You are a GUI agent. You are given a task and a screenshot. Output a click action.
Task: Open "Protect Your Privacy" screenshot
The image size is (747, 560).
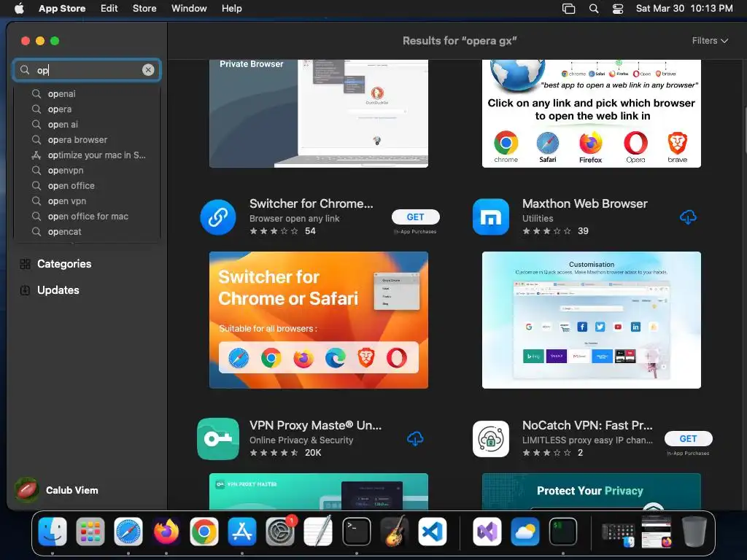coord(591,491)
